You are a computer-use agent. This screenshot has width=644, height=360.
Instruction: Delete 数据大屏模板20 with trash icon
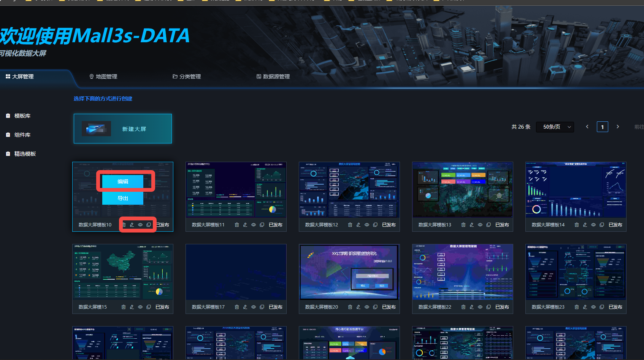point(350,307)
